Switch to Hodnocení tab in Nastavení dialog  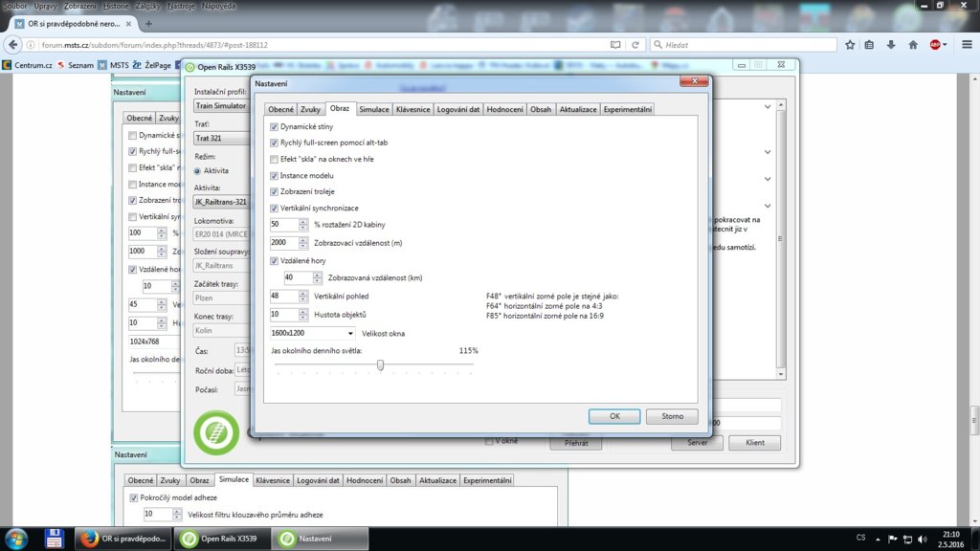(504, 109)
